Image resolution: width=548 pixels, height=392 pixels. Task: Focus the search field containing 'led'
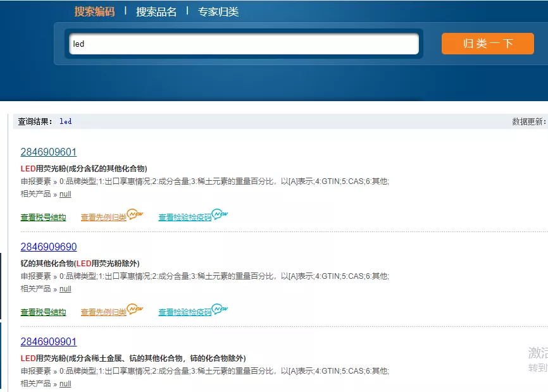point(244,44)
